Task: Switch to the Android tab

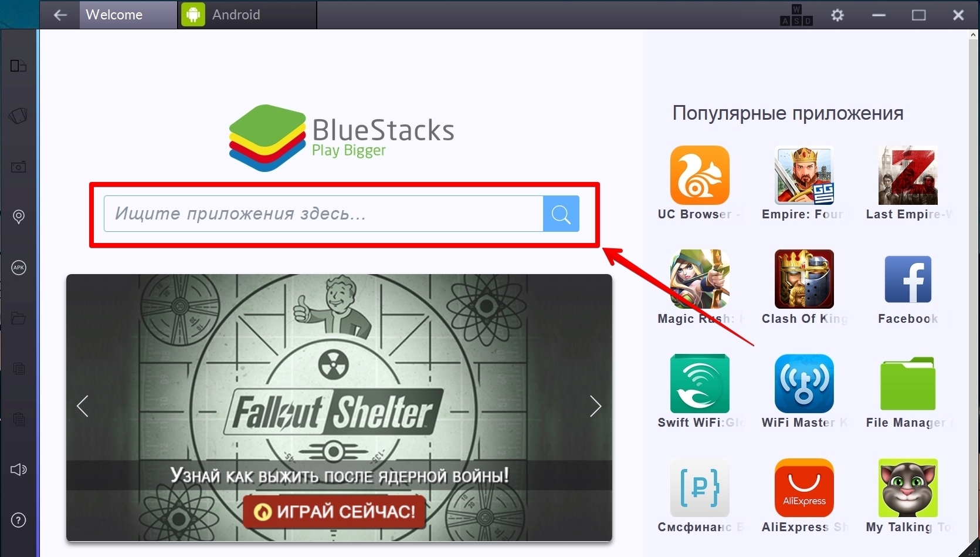Action: (x=247, y=15)
